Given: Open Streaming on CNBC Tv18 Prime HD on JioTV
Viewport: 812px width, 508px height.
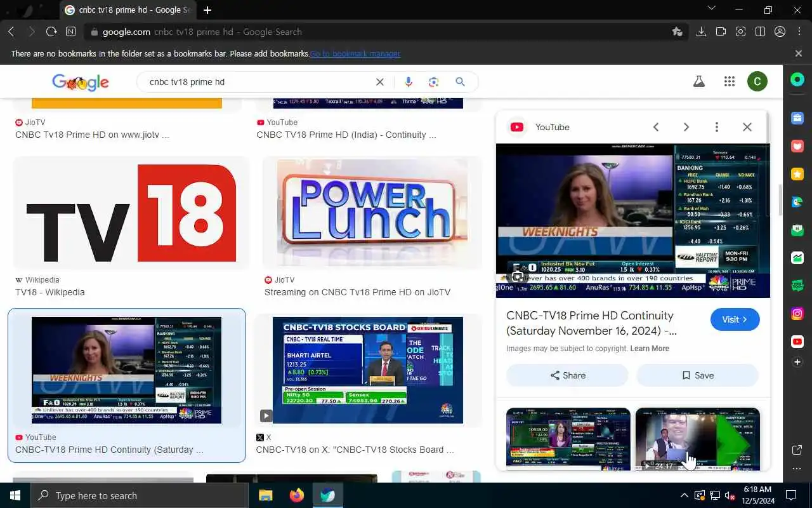Looking at the screenshot, I should coord(357,292).
